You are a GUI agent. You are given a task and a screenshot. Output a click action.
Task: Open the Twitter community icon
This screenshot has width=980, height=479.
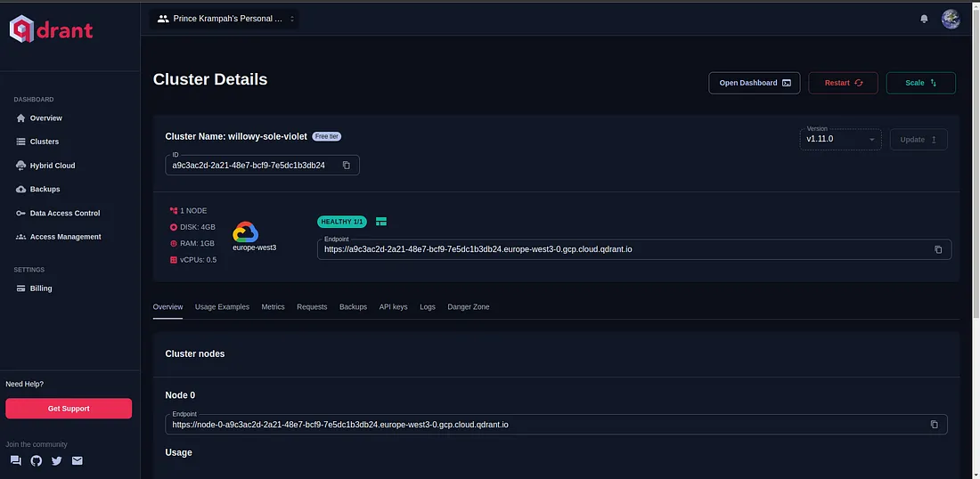[x=57, y=461]
